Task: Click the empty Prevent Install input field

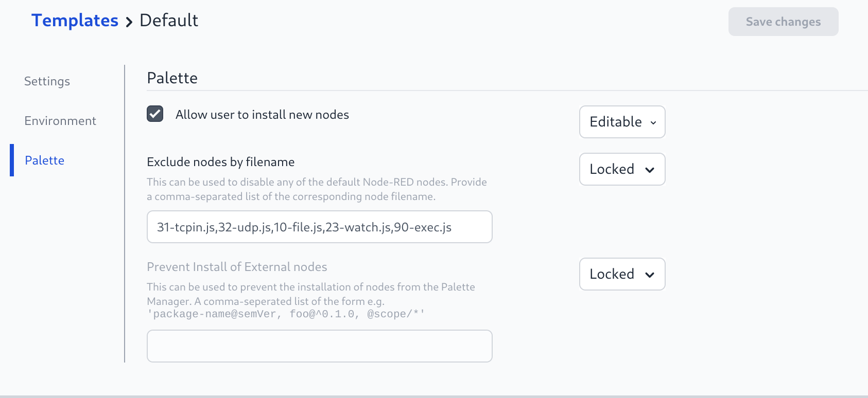Action: [319, 346]
